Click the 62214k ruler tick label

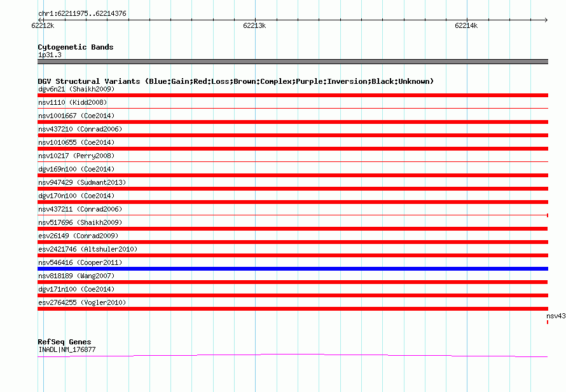(466, 25)
